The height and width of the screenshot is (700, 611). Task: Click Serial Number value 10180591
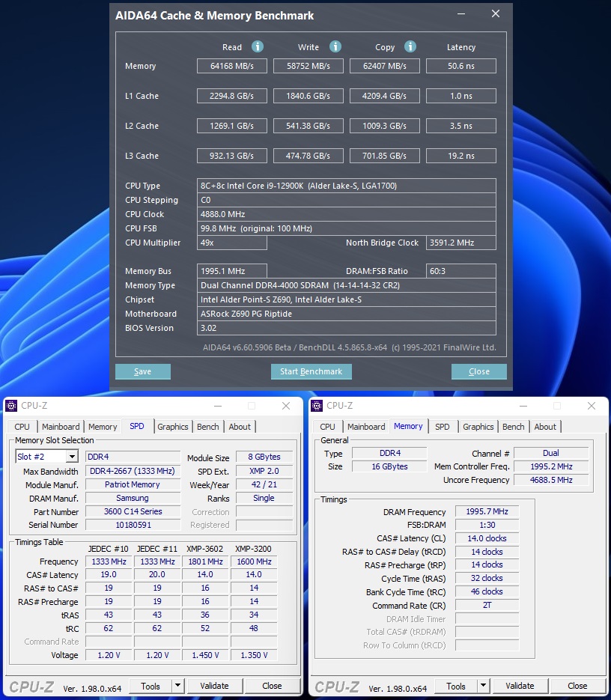coord(133,525)
